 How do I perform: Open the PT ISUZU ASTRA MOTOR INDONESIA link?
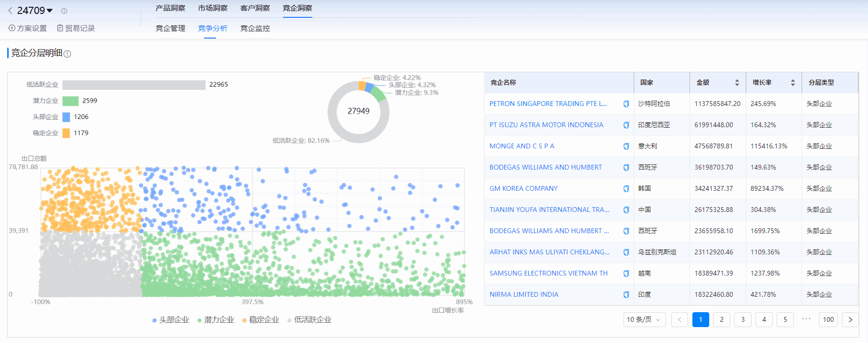[546, 125]
